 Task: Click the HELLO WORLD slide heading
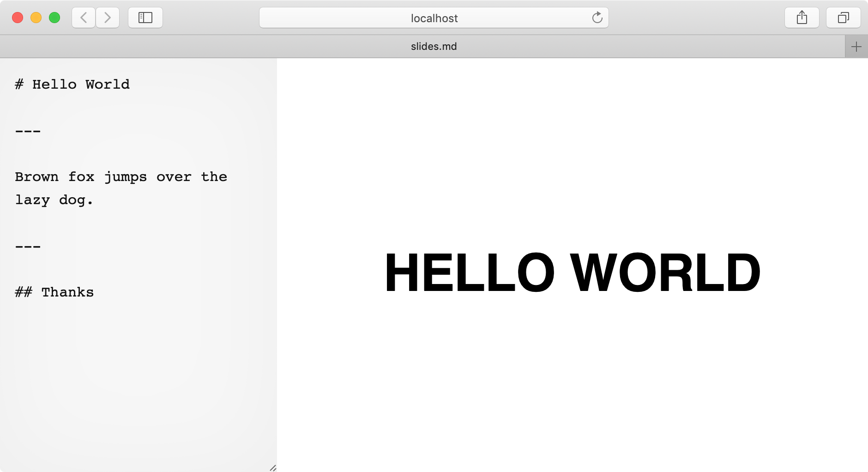tap(573, 272)
